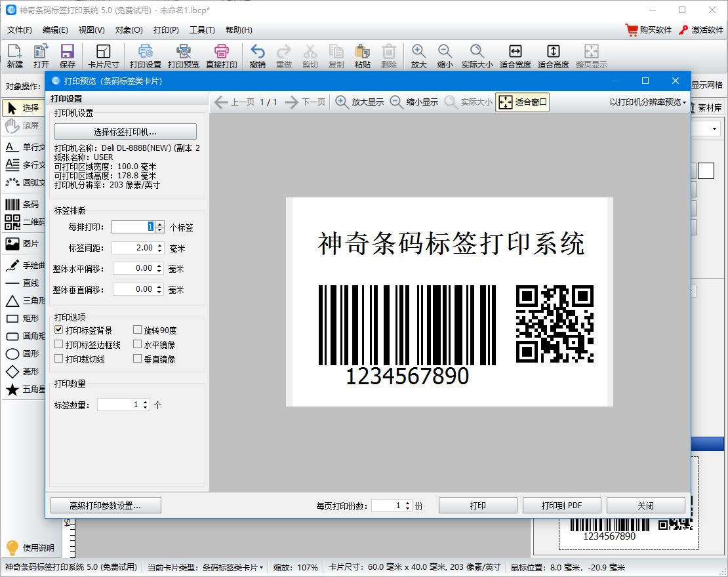728x577 pixels.
Task: Click the copies per page (每页打印份数) field
Action: tap(388, 506)
